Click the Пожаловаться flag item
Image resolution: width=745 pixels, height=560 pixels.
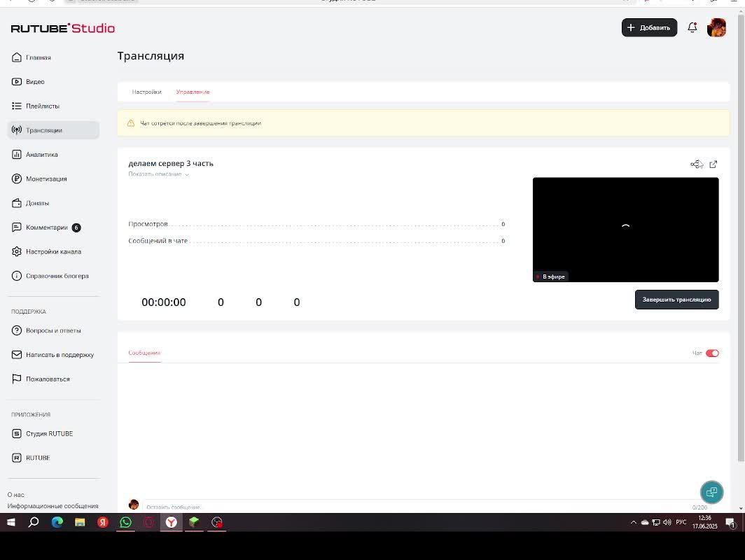tap(41, 379)
